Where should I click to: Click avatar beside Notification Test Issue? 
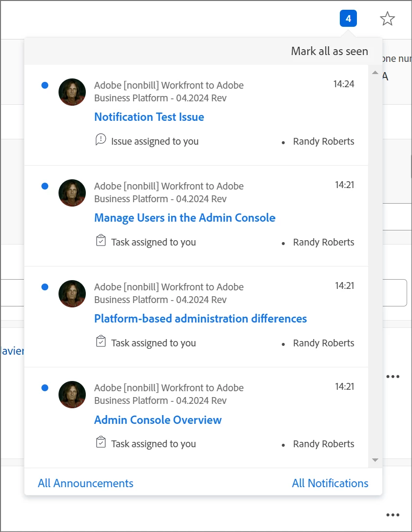(72, 92)
